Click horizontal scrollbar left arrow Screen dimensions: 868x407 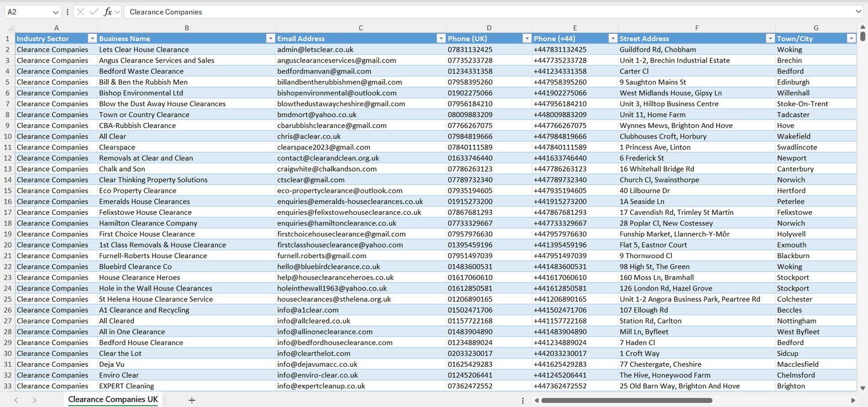click(535, 400)
